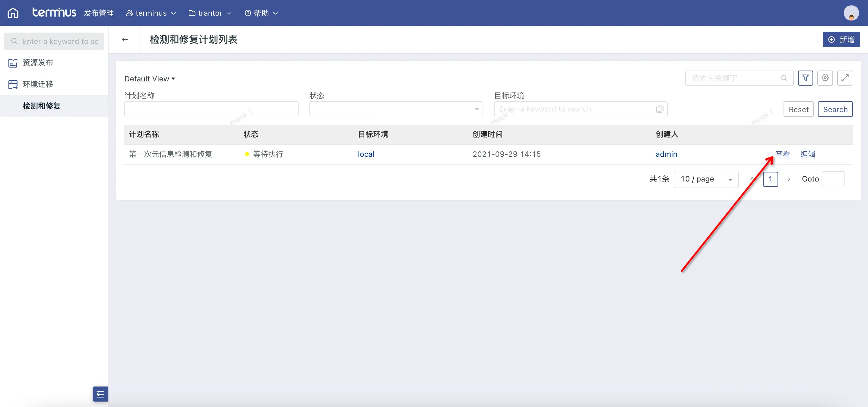
Task: Click 编辑 for the first plan
Action: click(x=808, y=154)
